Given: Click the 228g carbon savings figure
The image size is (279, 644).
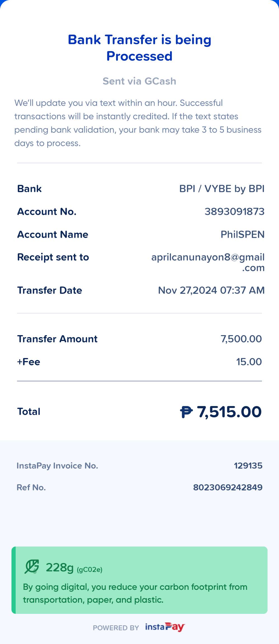Looking at the screenshot, I should pos(60,567).
